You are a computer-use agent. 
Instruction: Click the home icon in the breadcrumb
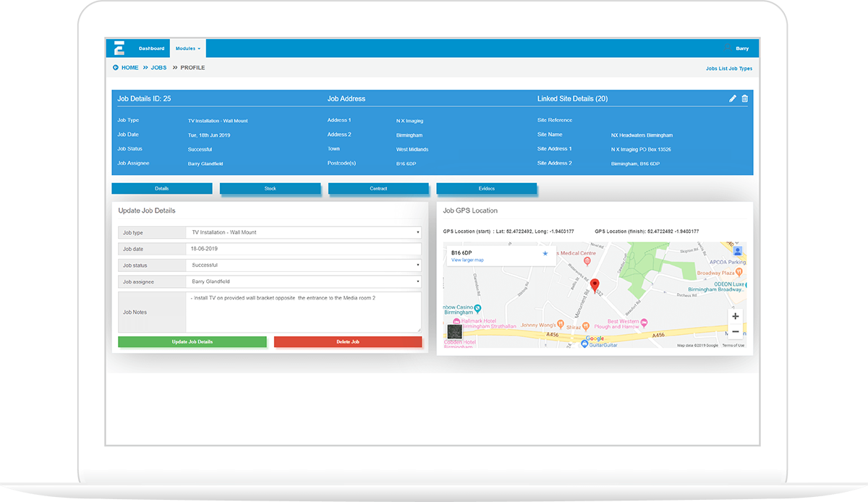(x=116, y=67)
